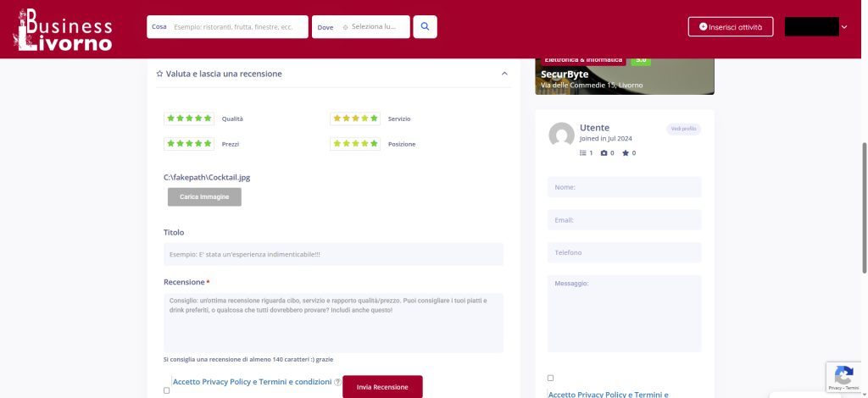The image size is (868, 398).
Task: Click the question mark help icon beside Termini
Action: coord(337,382)
